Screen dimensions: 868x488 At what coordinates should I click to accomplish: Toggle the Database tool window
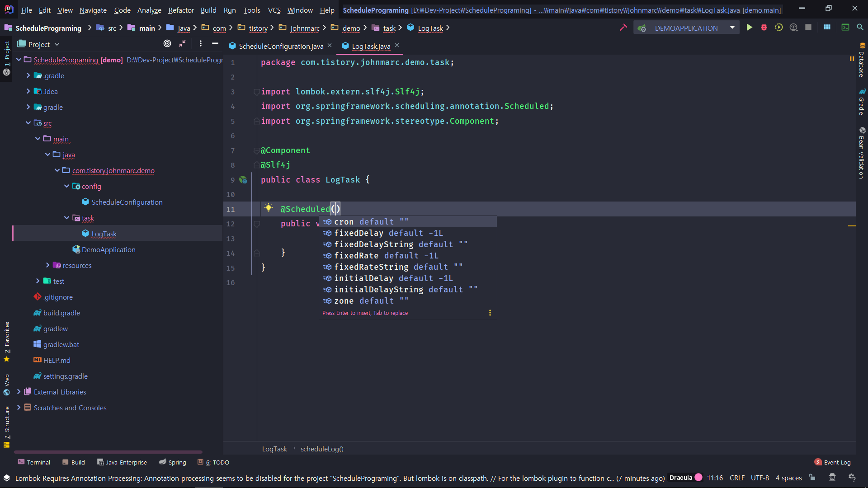[x=862, y=60]
